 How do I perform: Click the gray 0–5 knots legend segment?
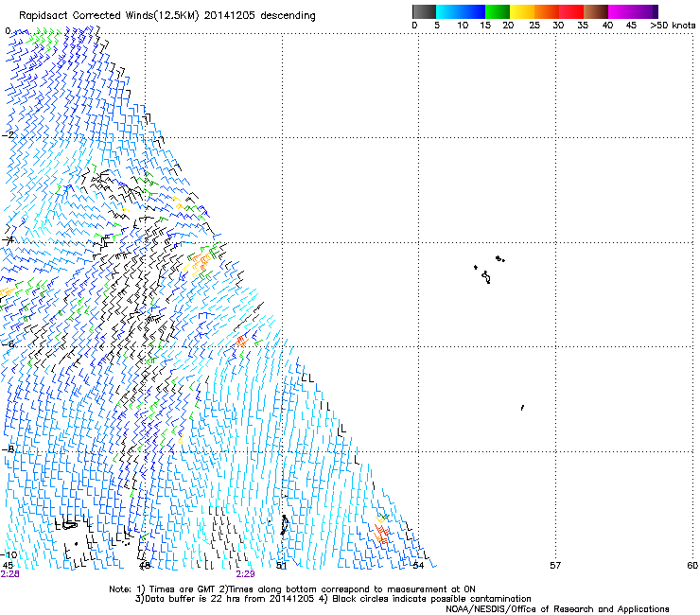424,11
